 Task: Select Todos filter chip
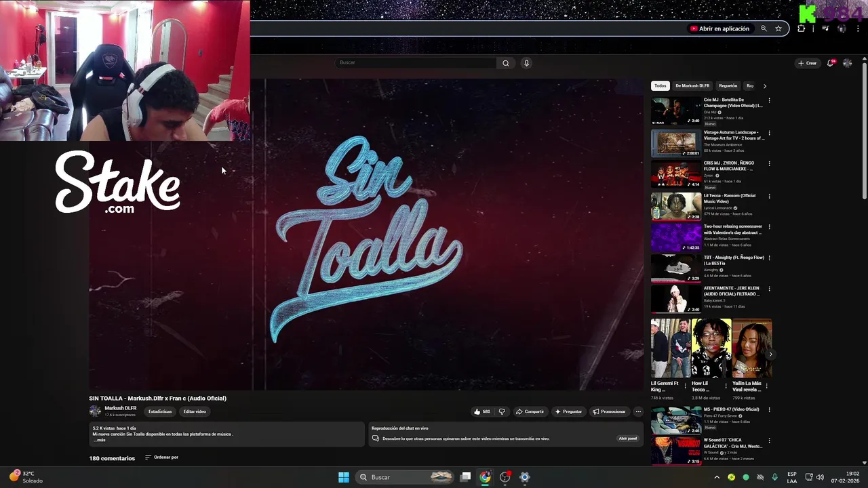click(660, 86)
